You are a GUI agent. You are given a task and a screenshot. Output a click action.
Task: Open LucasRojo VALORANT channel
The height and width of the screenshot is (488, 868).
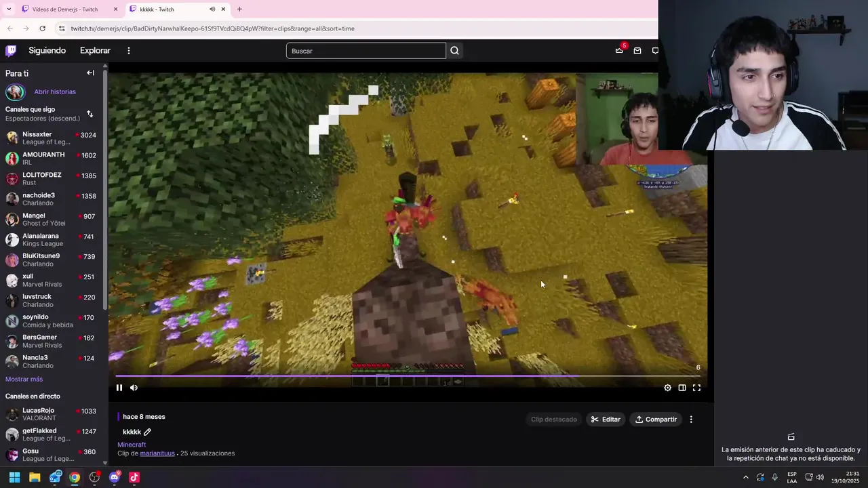(x=52, y=414)
